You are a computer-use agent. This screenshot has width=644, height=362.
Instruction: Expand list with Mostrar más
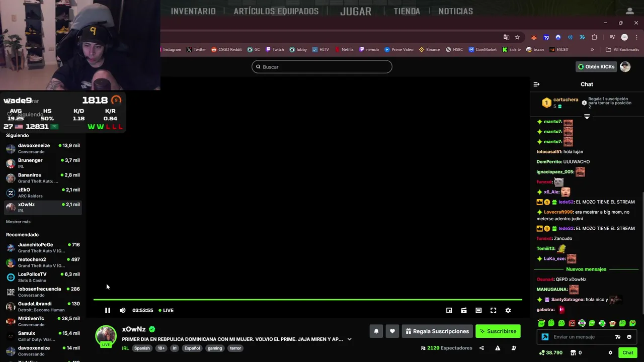click(18, 222)
